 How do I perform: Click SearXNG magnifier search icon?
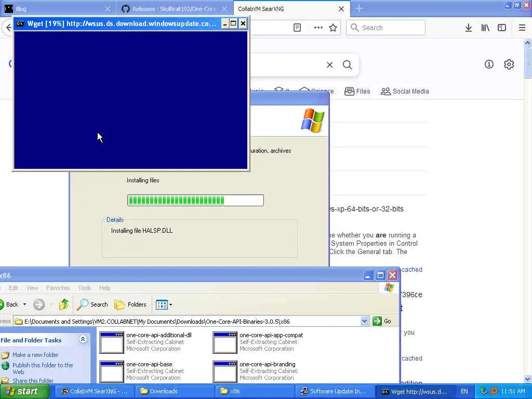point(347,65)
